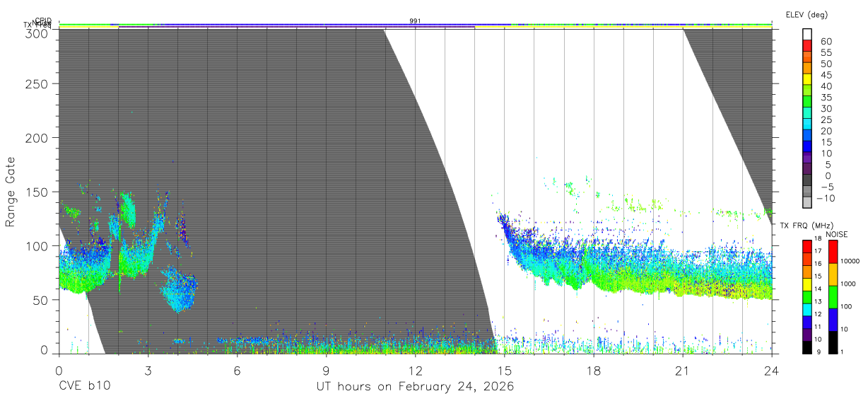The image size is (868, 401).
Task: Select green 13–14 swatch in TX FRQ legend
Action: tap(807, 297)
